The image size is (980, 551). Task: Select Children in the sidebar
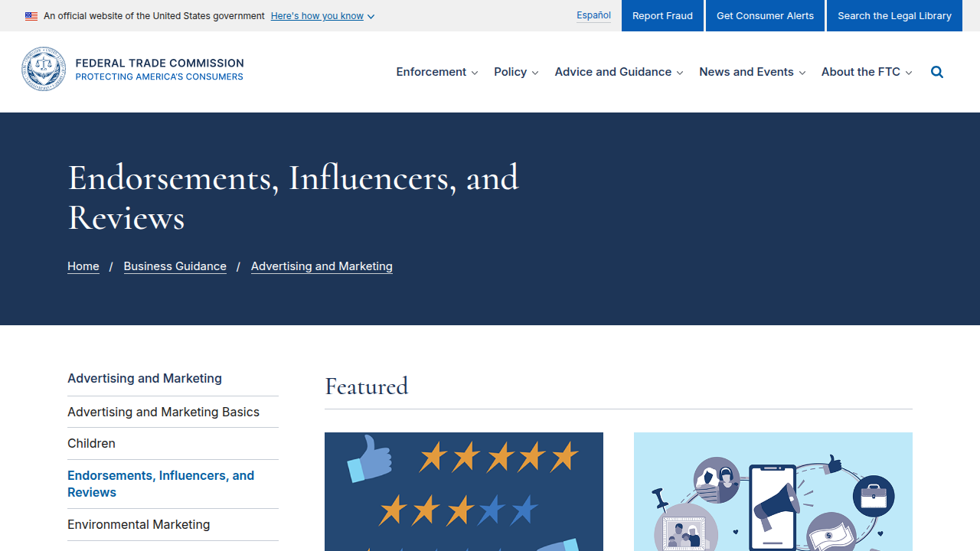pyautogui.click(x=173, y=444)
